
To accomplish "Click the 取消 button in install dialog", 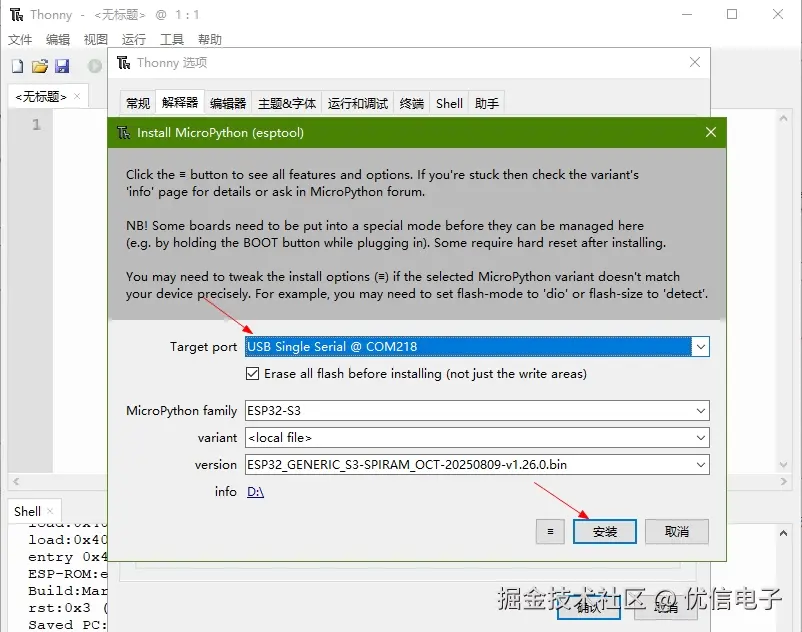I will click(677, 531).
